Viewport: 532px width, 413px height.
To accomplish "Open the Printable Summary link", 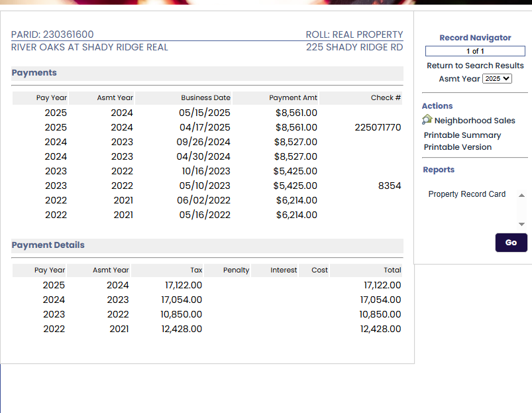I will 462,135.
